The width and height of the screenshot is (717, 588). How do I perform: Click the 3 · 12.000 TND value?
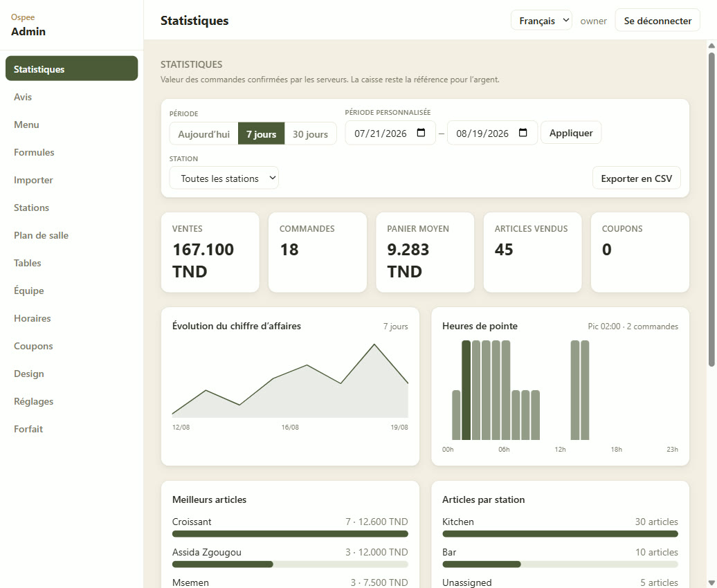tap(376, 552)
